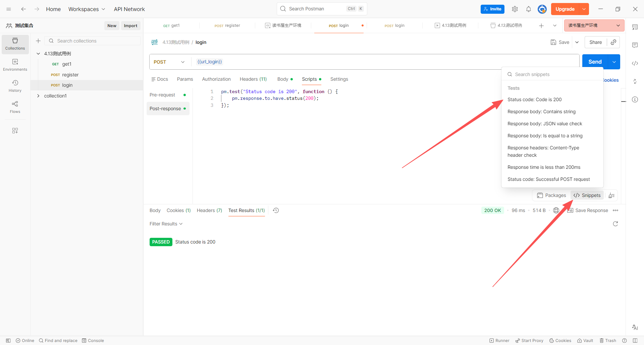Open the Pre-request script section
The image size is (644, 345).
click(168, 95)
